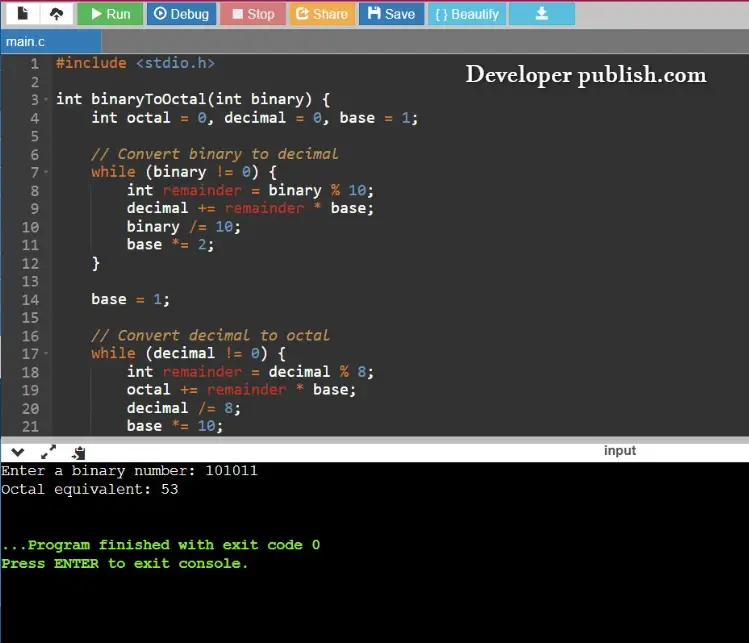Click 'binary /= 10;' on line 10

click(183, 226)
